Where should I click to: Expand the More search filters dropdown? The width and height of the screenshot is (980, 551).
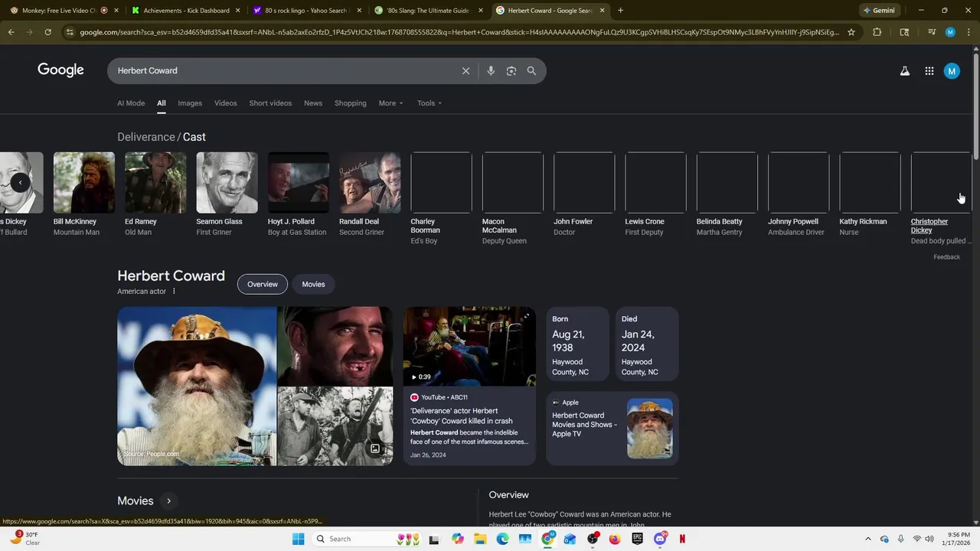(x=390, y=103)
